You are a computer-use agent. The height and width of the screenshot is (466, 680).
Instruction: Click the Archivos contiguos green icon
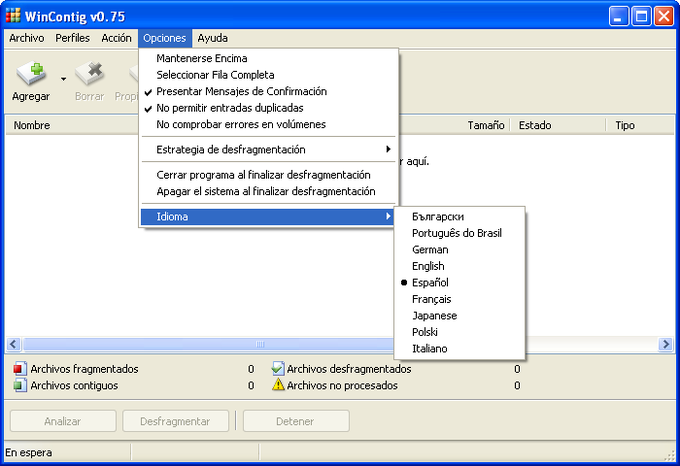20,385
